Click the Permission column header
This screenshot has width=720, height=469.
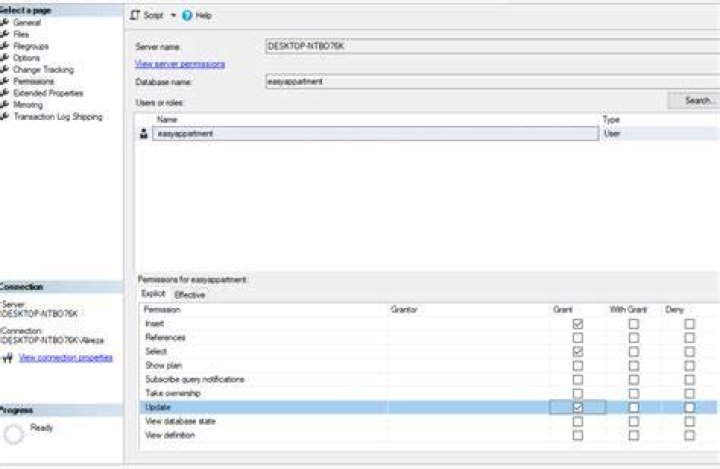(x=162, y=310)
